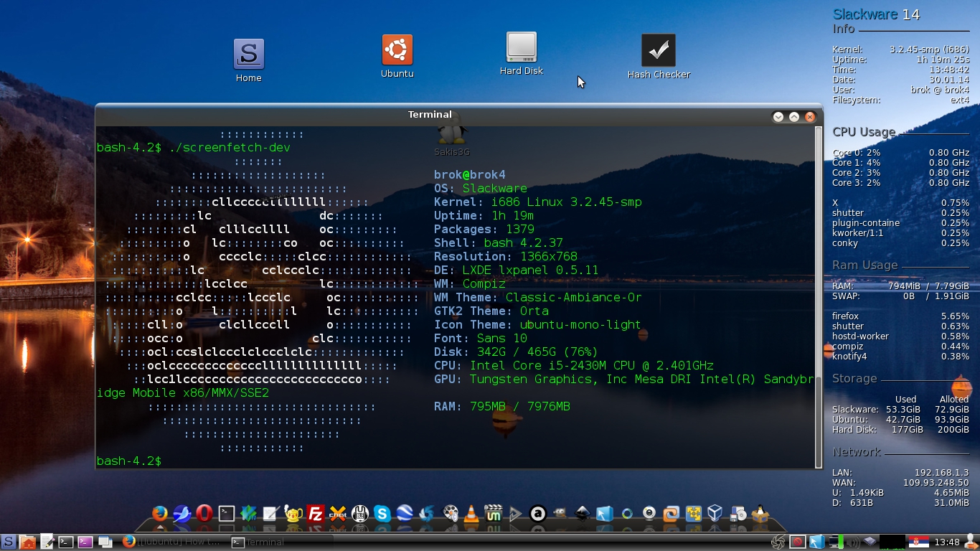The width and height of the screenshot is (980, 551).
Task: Click the volume speaker tray icon
Action: 854,542
